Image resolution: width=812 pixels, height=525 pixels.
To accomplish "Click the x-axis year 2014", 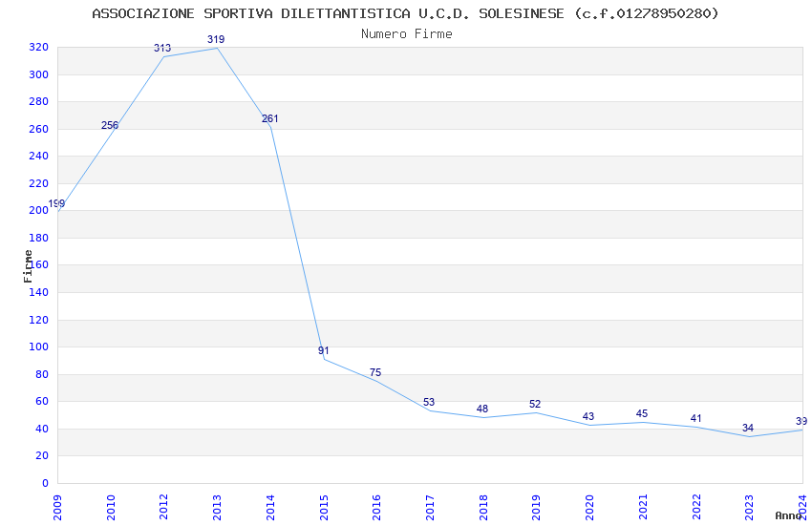I will coord(270,508).
